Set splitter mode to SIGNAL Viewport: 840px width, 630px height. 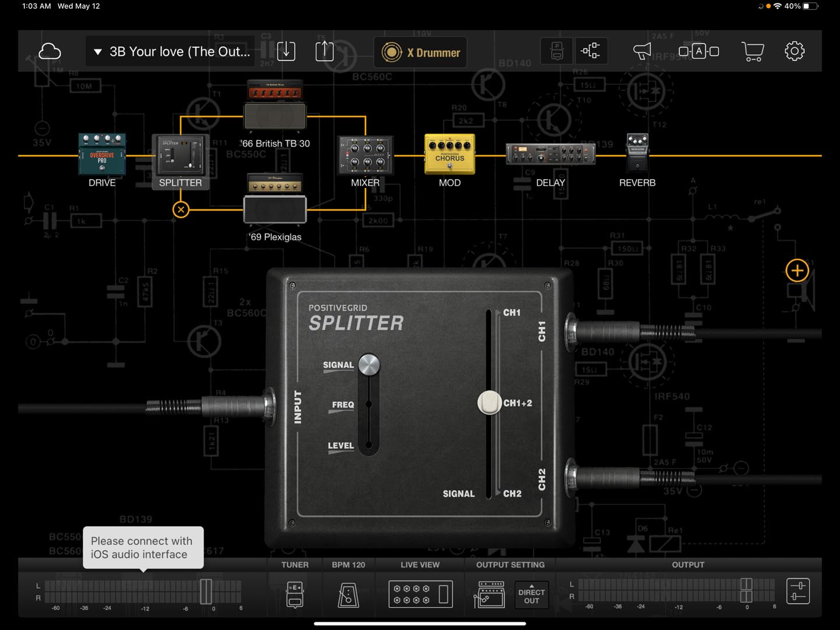tap(338, 365)
